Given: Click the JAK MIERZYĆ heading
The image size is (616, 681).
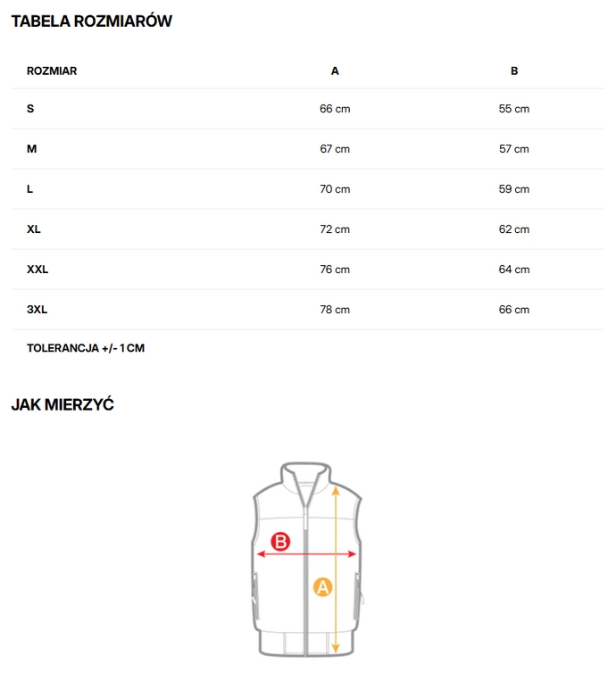Looking at the screenshot, I should tap(62, 405).
